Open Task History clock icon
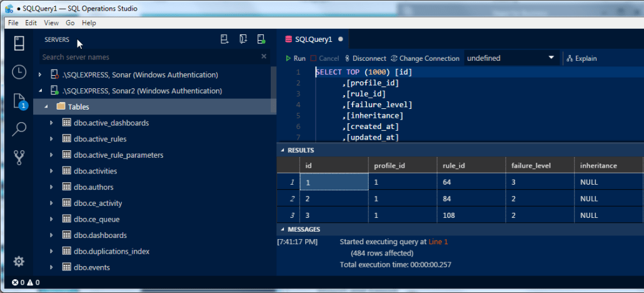This screenshot has width=644, height=293. [x=19, y=71]
